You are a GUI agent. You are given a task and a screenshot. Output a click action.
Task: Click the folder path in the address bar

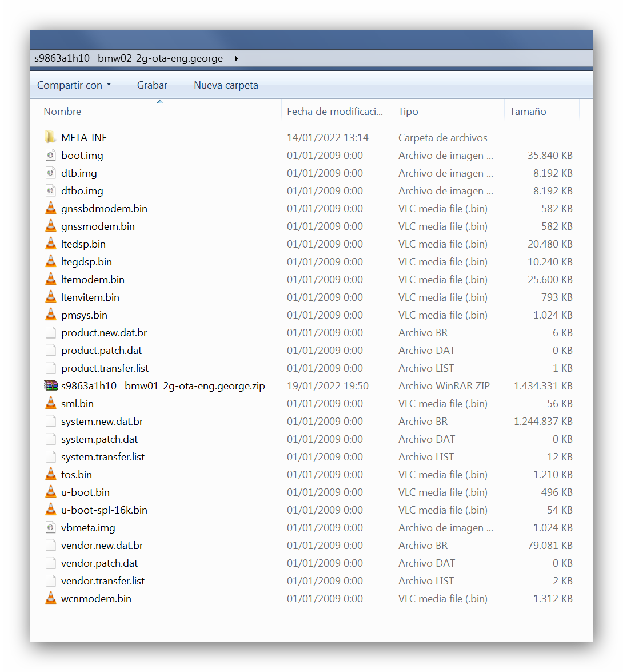coord(129,58)
